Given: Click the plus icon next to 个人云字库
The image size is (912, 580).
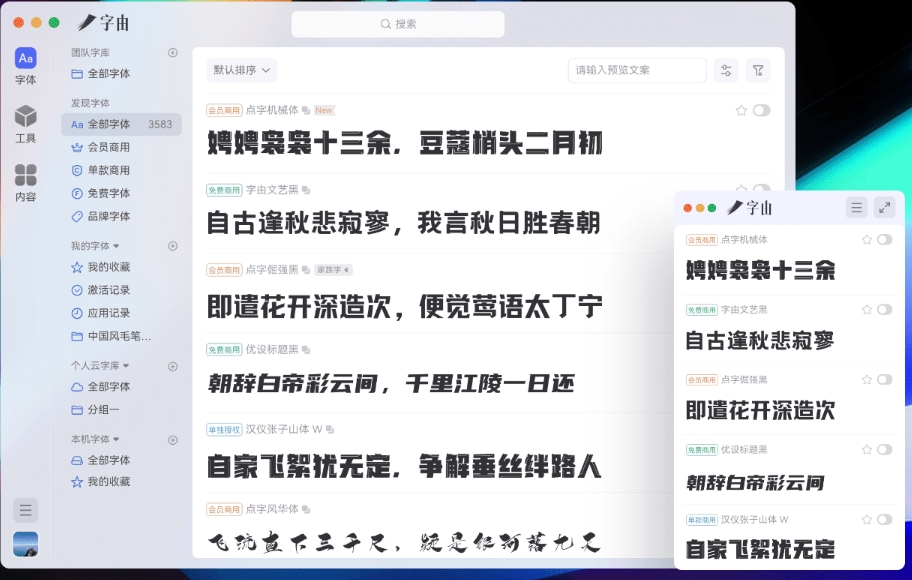Looking at the screenshot, I should coord(173,366).
